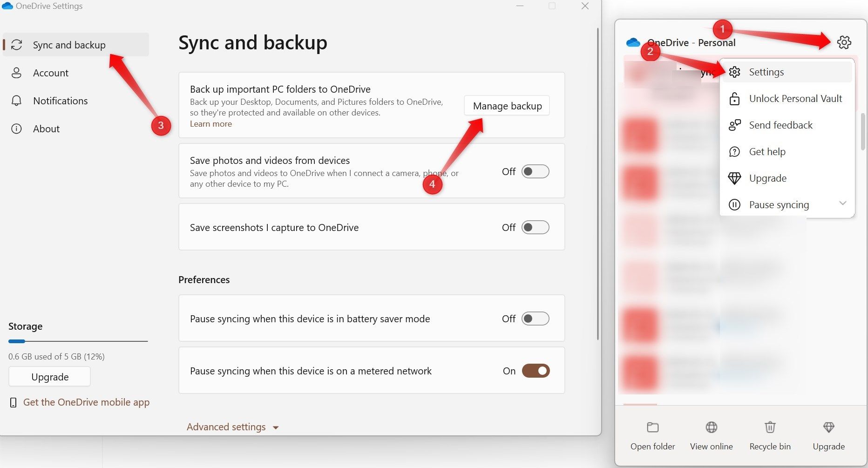The height and width of the screenshot is (468, 868).
Task: Click the Manage backup button
Action: coord(507,106)
